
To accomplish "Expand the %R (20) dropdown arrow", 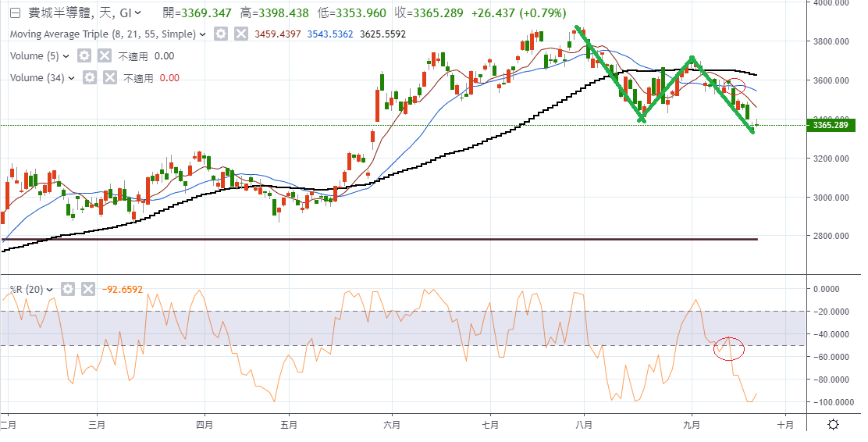I will click(x=51, y=289).
